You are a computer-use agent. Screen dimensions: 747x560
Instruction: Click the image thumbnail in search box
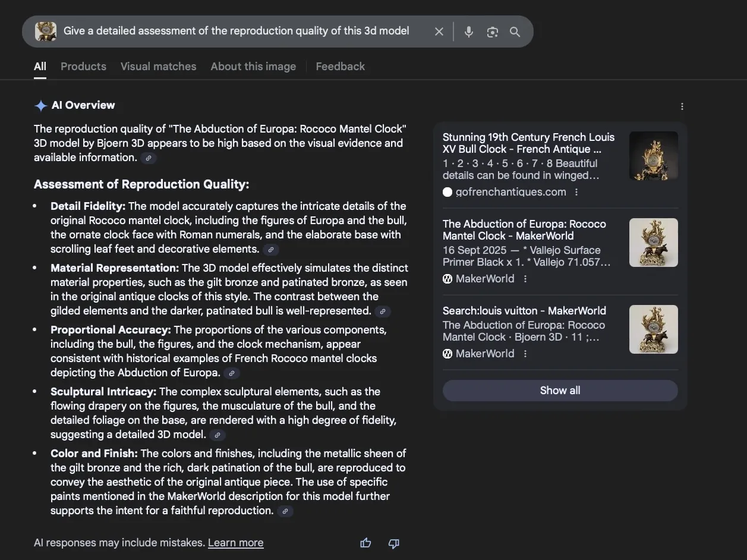46,32
